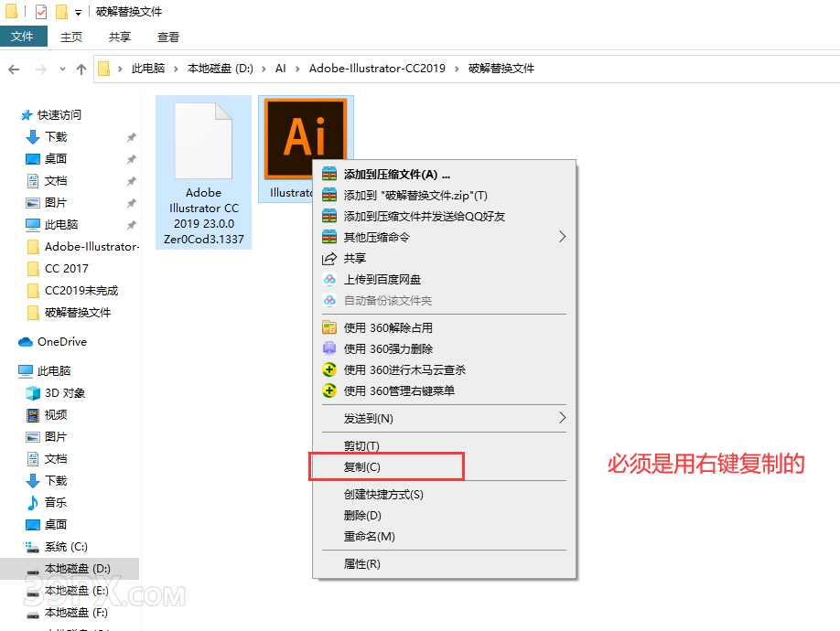Click 破解替换文件 breadcrumb in address bar
Screen dimensions: 840x631
501,69
